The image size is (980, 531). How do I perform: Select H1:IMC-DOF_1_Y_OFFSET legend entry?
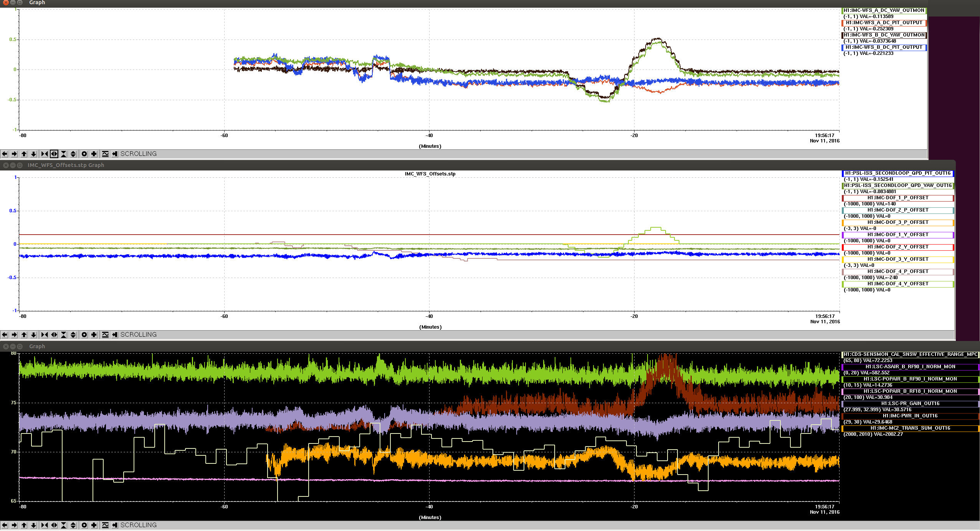(x=898, y=235)
